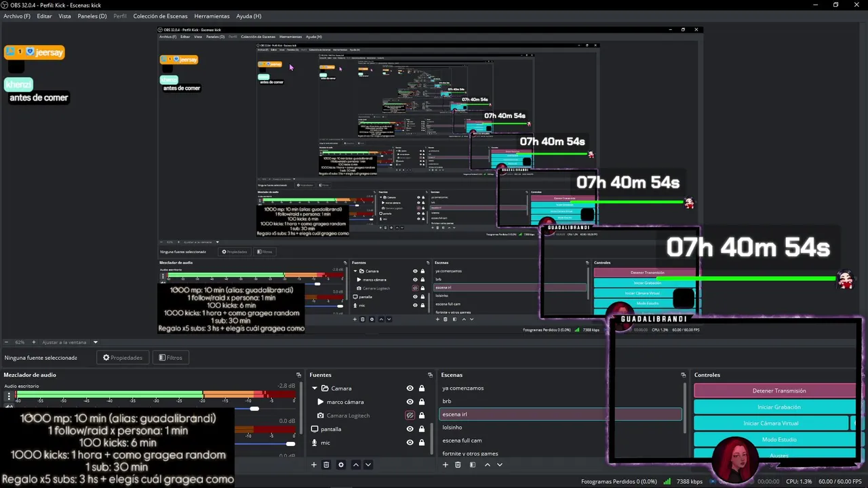
Task: Toggle lock on Camara Logitech source
Action: click(422, 415)
